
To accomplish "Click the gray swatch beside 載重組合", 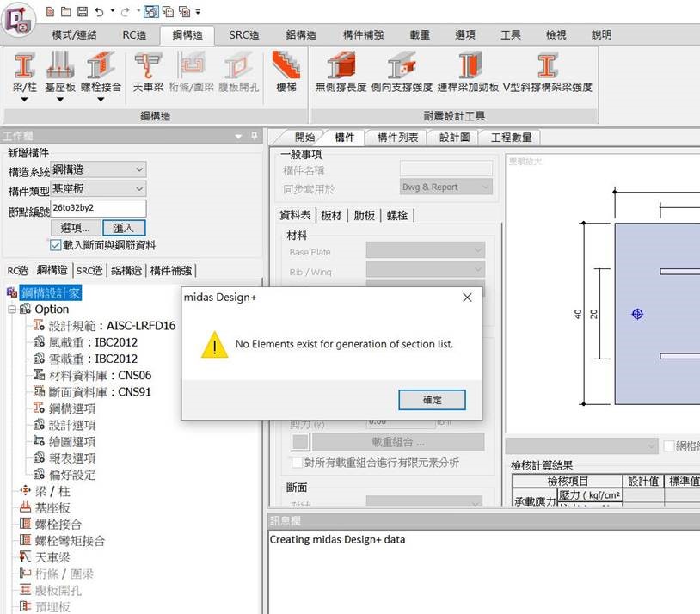I will coord(300,442).
